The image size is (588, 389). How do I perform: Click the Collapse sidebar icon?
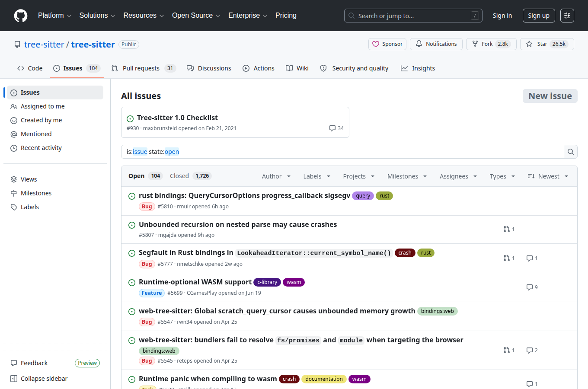click(14, 379)
